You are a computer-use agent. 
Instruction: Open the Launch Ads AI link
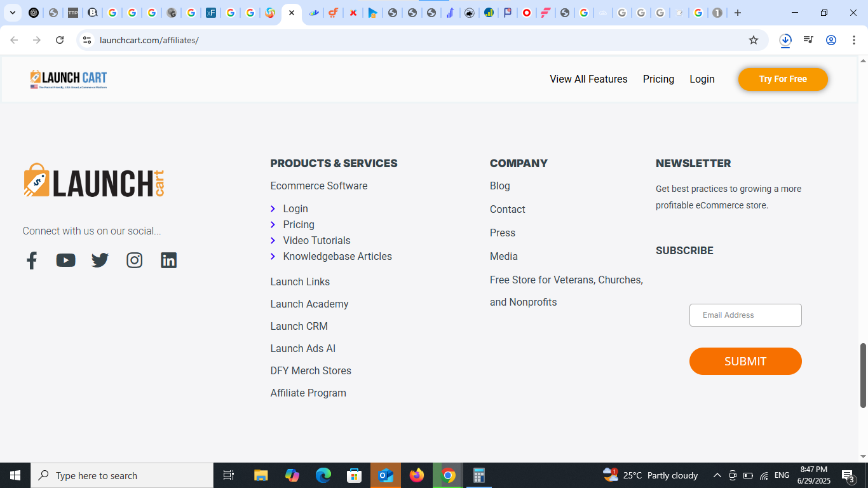coord(303,348)
